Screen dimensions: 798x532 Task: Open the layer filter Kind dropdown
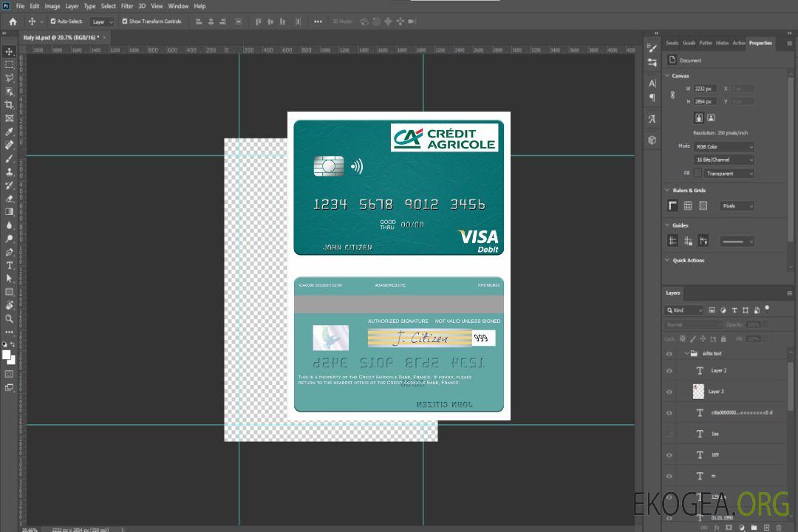684,310
